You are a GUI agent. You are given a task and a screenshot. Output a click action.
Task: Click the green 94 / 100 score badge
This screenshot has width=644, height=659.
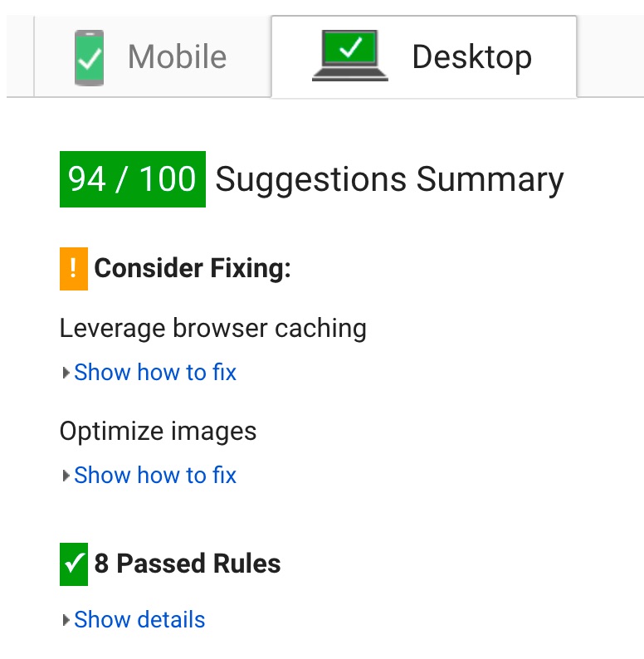coord(133,179)
